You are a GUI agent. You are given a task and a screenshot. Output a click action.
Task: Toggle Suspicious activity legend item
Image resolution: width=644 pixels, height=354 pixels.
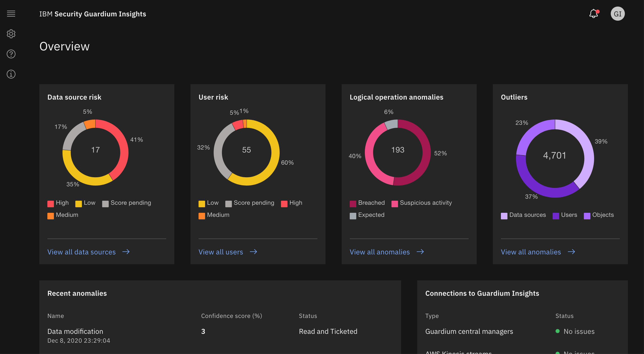tap(422, 203)
